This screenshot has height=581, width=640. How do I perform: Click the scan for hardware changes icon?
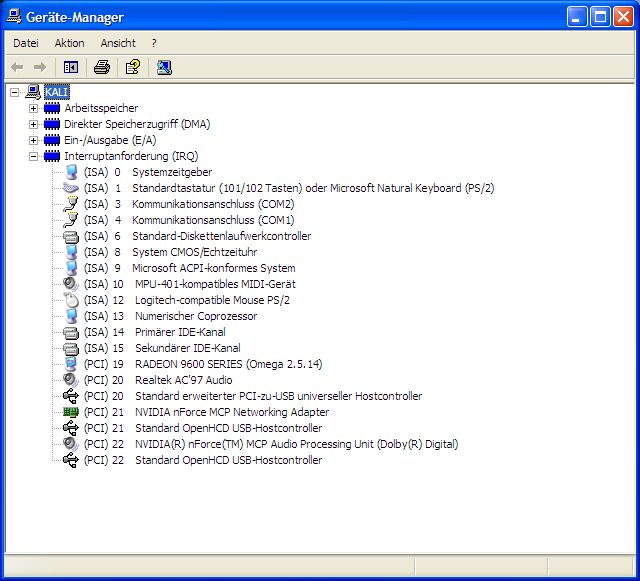click(164, 67)
